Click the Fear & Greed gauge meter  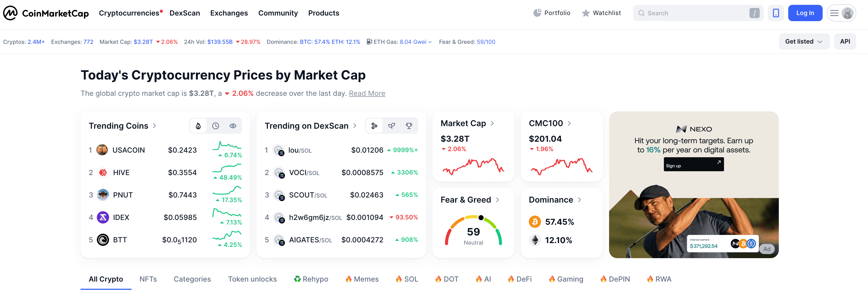473,231
